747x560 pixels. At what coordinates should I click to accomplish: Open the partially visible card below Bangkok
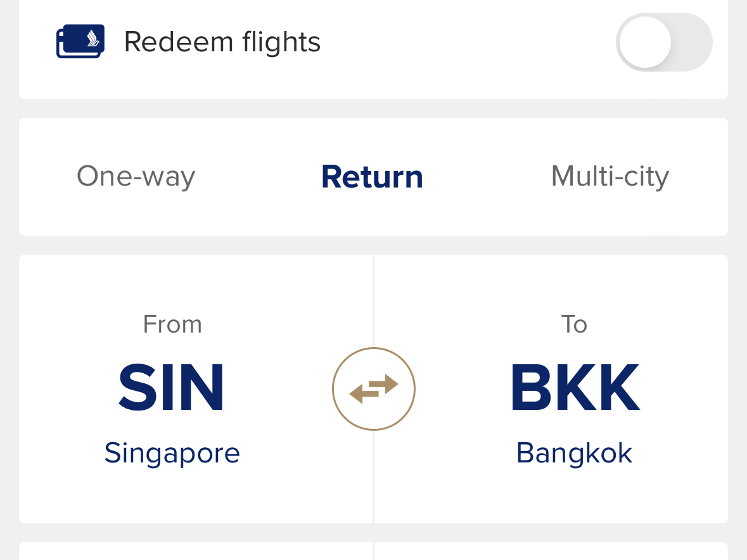(551, 551)
